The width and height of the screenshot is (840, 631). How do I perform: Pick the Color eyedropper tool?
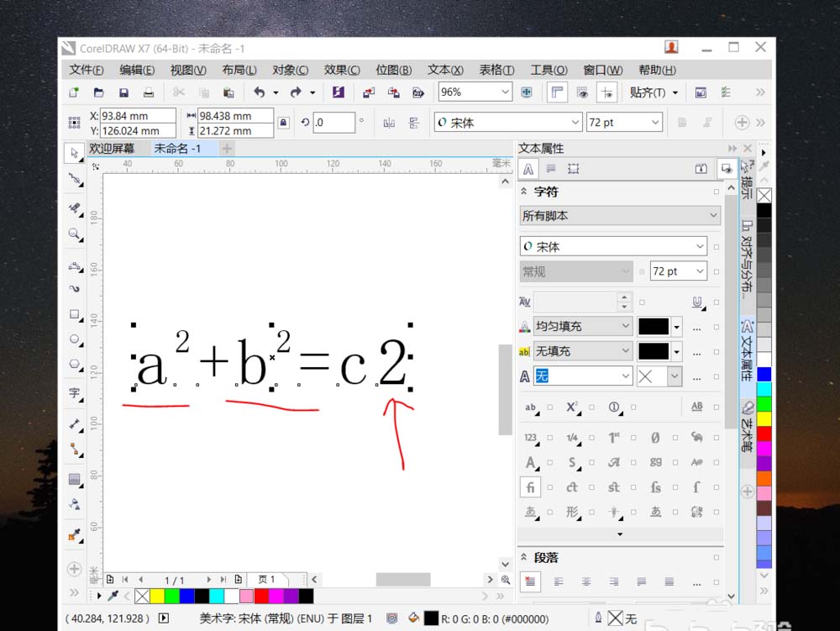coord(75,534)
